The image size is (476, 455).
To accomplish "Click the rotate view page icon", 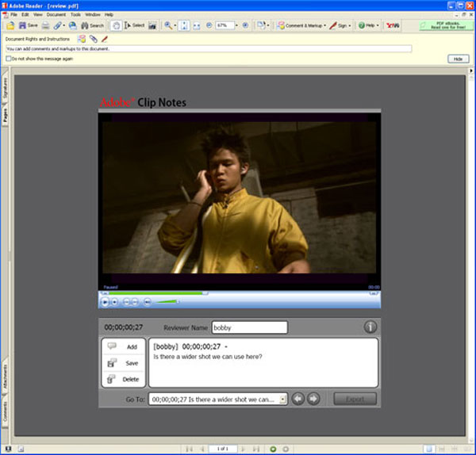I will [261, 25].
